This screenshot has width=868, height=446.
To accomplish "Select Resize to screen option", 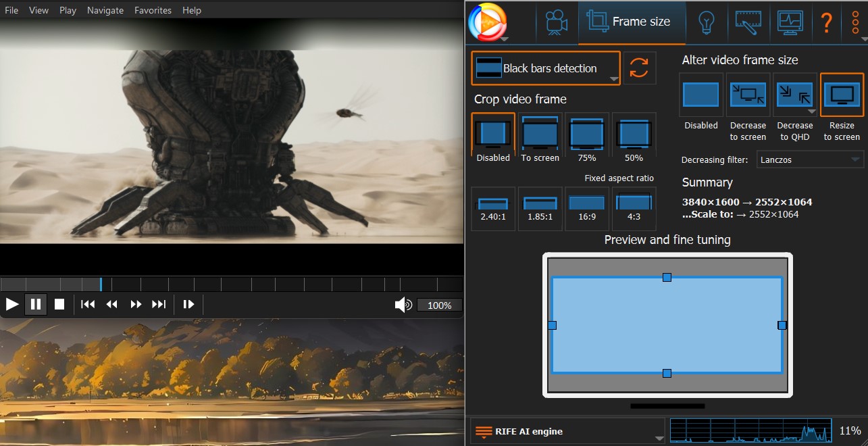I will point(842,107).
